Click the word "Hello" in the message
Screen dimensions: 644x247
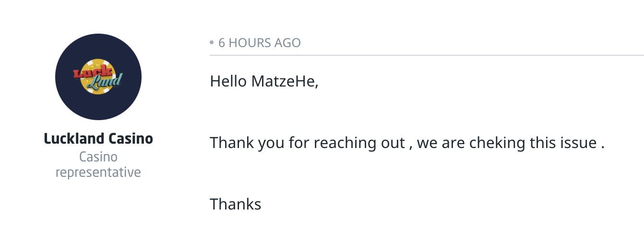(229, 82)
